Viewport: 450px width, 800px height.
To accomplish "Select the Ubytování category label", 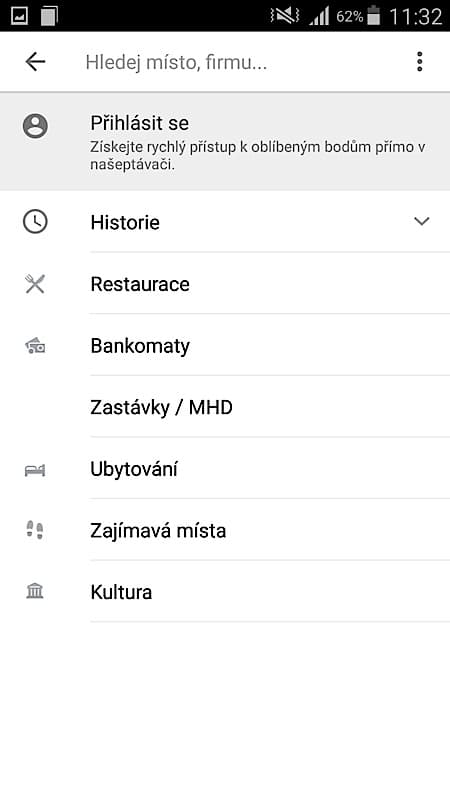I will coord(134,469).
